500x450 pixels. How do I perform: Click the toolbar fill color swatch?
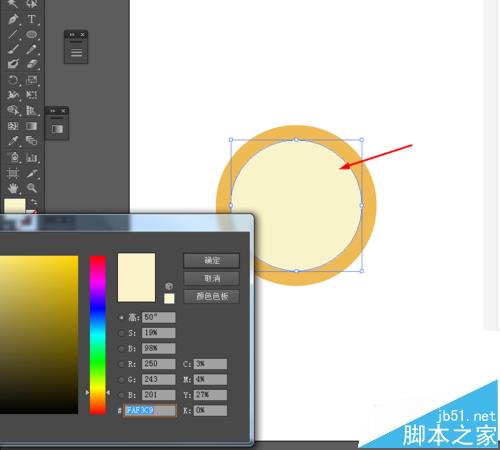coord(15,206)
